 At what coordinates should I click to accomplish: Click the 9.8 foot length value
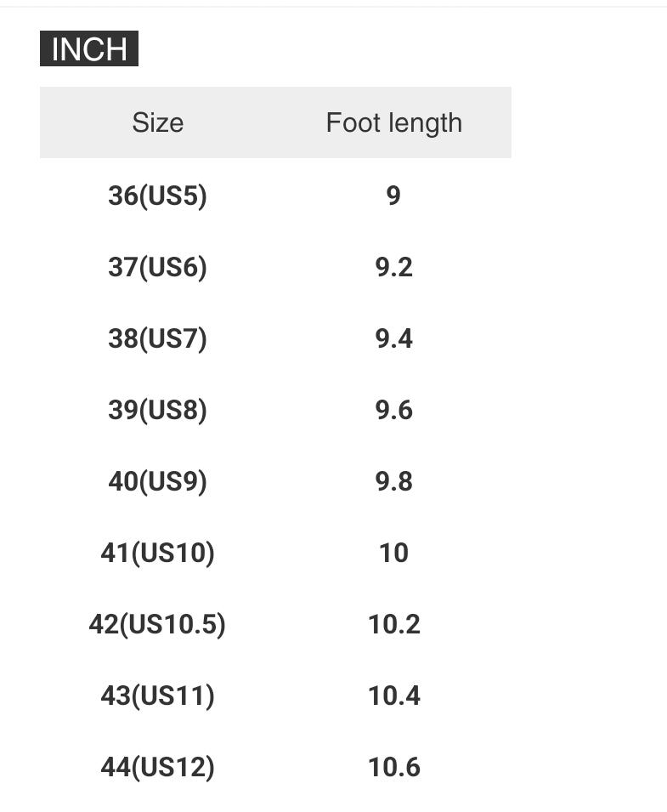pyautogui.click(x=394, y=481)
